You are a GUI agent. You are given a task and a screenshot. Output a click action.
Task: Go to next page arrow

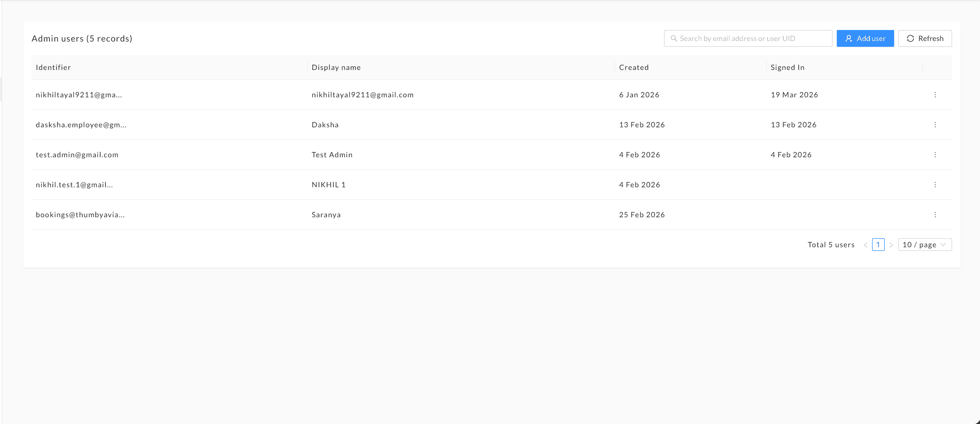[891, 245]
